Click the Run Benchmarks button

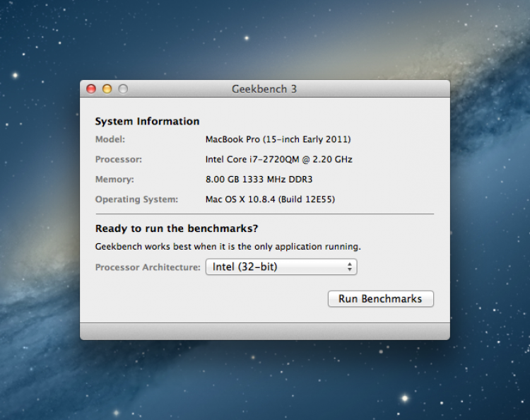click(381, 299)
